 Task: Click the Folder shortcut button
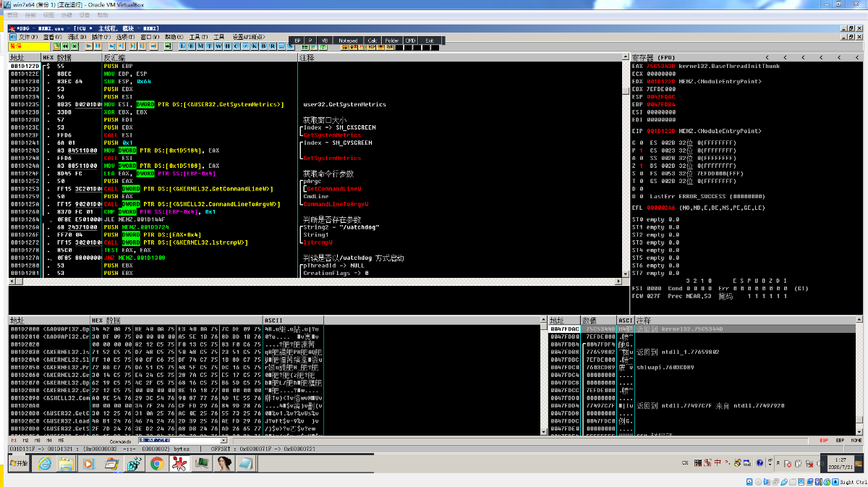coord(391,41)
